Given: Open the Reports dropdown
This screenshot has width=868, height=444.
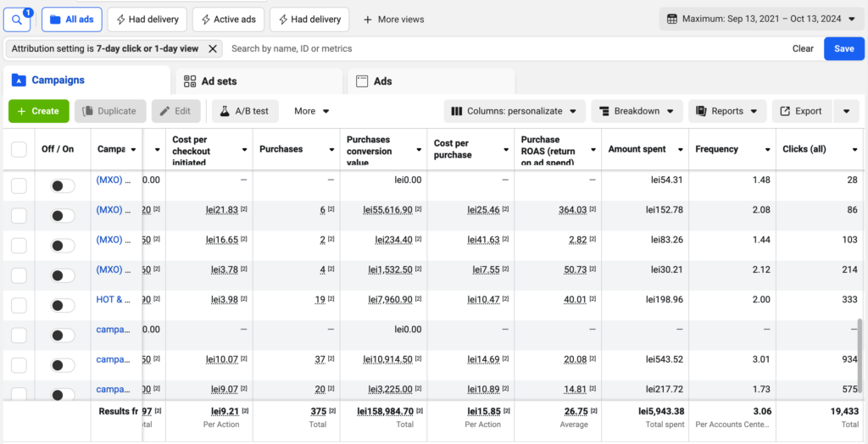Looking at the screenshot, I should tap(727, 111).
